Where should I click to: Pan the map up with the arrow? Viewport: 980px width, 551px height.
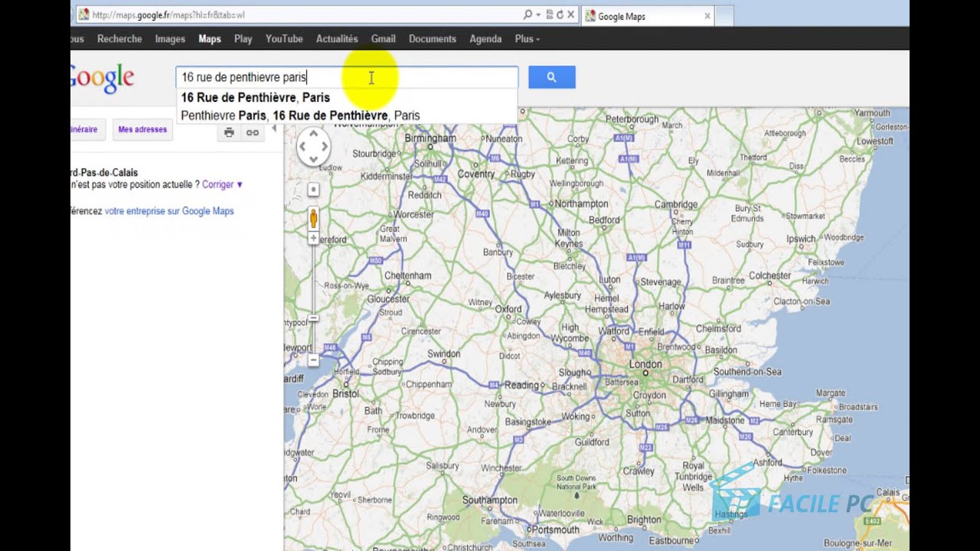point(312,133)
